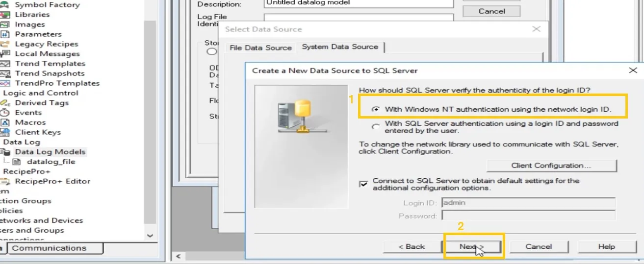Image resolution: width=644 pixels, height=264 pixels.
Task: Select the Data Log Models label
Action: (x=50, y=152)
